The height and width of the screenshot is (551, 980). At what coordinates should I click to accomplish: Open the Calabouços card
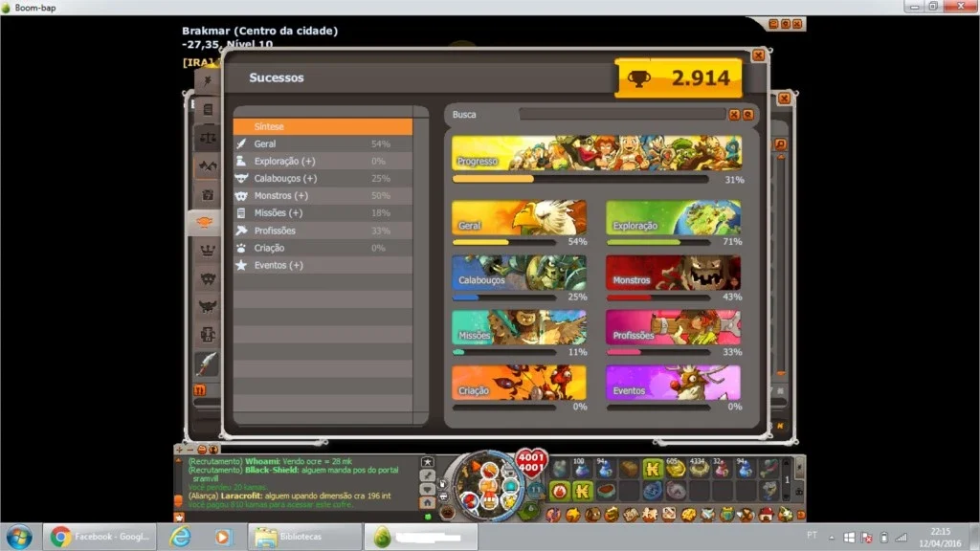[x=520, y=273]
